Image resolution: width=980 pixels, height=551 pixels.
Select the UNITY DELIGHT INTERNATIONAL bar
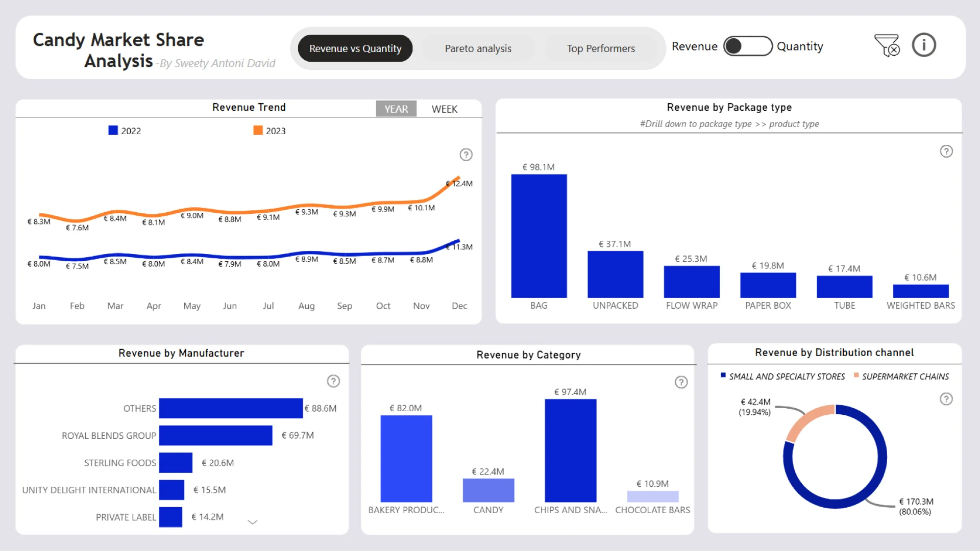(171, 490)
